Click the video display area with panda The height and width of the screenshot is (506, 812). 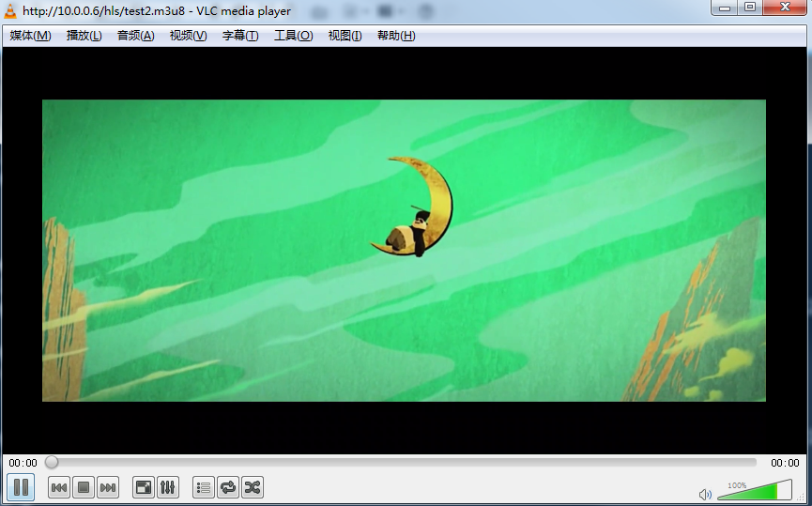pos(404,250)
